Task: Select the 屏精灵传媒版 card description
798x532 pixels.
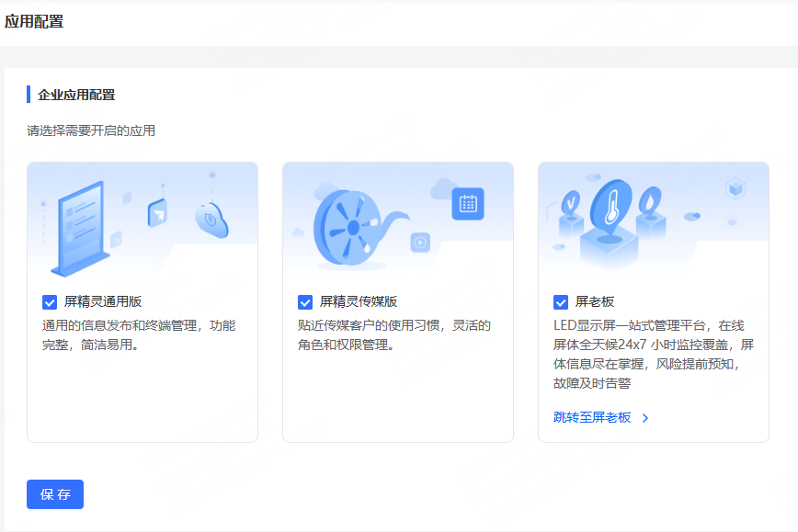Action: 393,335
